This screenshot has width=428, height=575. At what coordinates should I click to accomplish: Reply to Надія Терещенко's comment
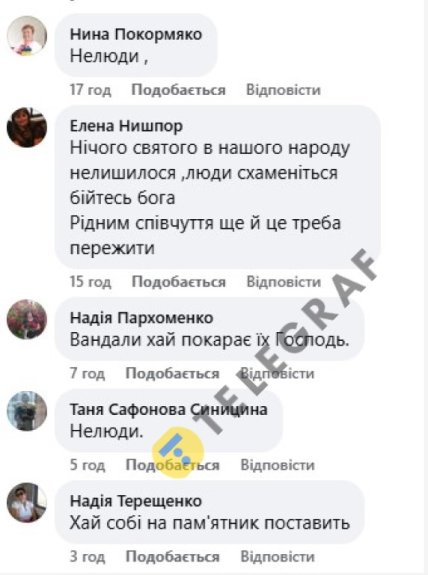point(277,557)
